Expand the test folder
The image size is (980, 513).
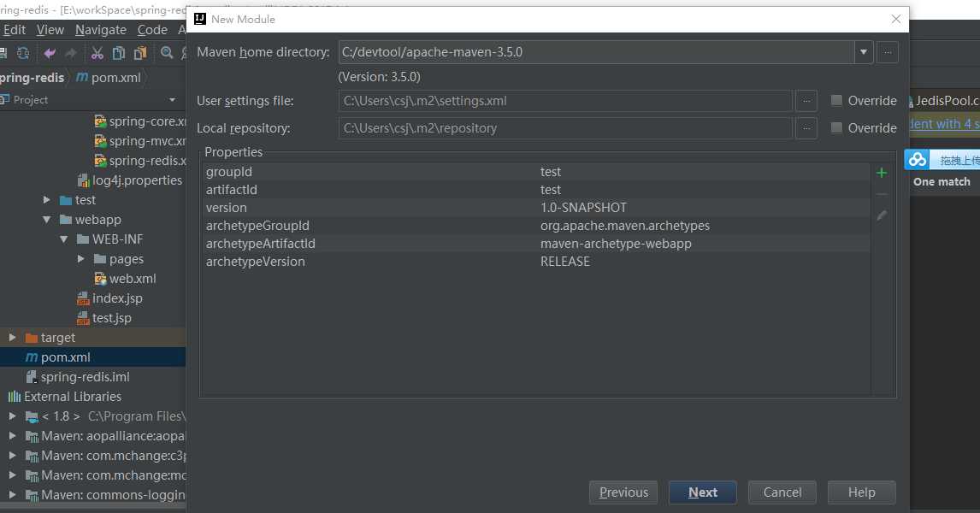[x=47, y=200]
